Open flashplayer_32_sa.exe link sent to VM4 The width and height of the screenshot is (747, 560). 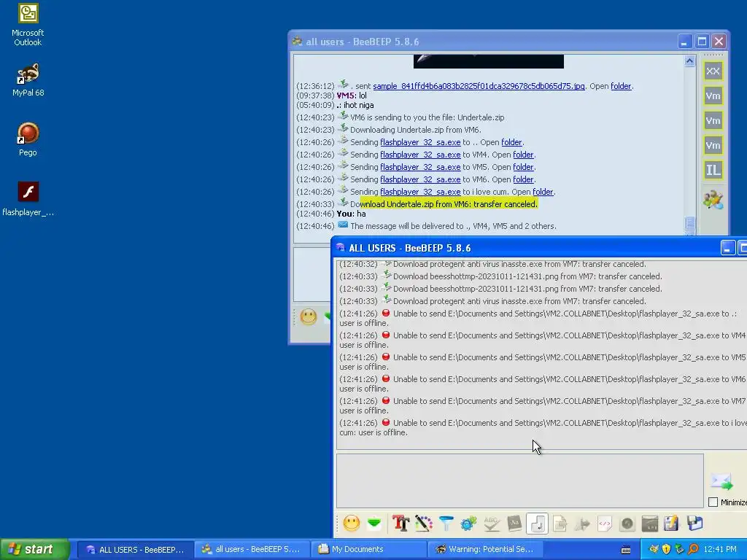click(420, 155)
